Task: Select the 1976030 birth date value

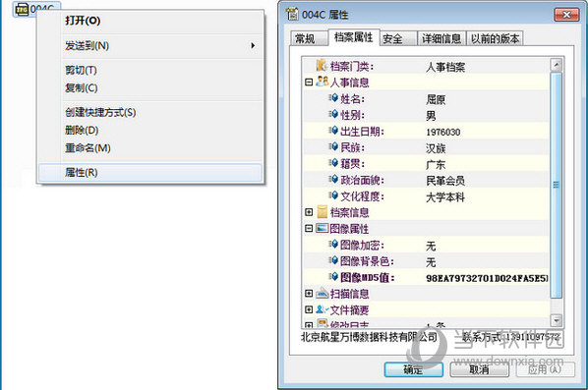Action: coord(442,132)
